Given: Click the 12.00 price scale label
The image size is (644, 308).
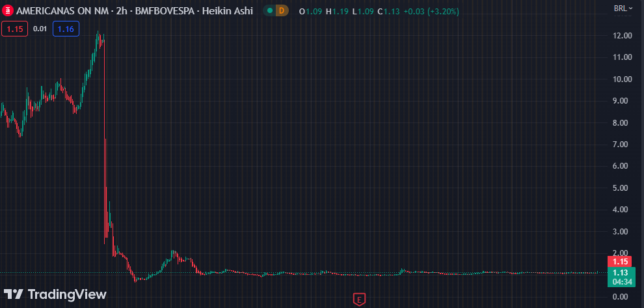Looking at the screenshot, I should (x=623, y=36).
